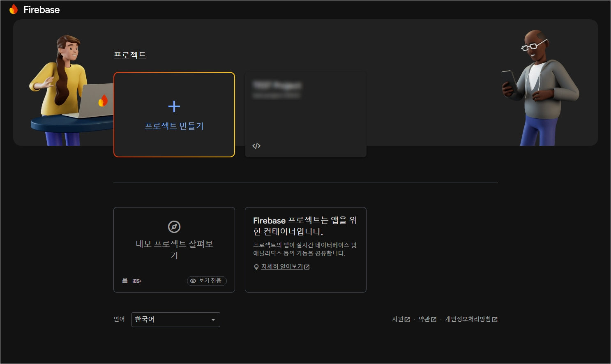
Task: Click the 언어 label text
Action: pyautogui.click(x=119, y=319)
